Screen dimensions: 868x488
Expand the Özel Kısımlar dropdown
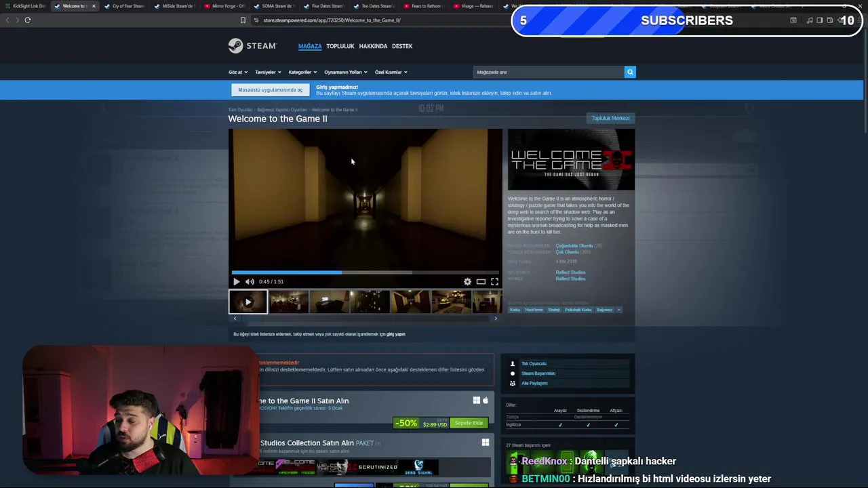391,72
